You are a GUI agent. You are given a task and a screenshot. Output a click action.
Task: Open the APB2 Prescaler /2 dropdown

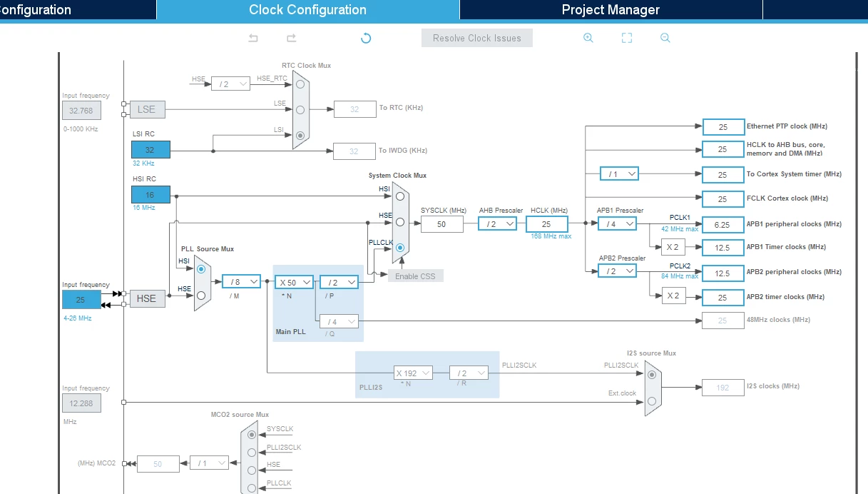(617, 271)
